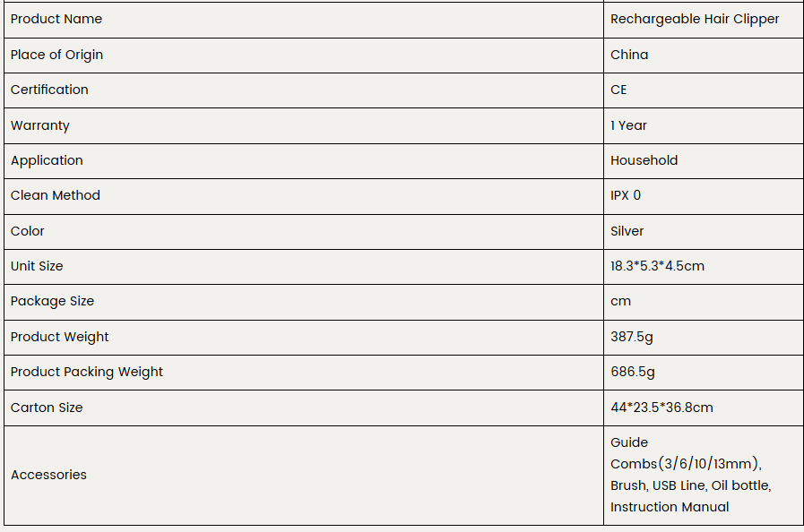Click the "Silver" color value
The image size is (804, 532).
627,231
